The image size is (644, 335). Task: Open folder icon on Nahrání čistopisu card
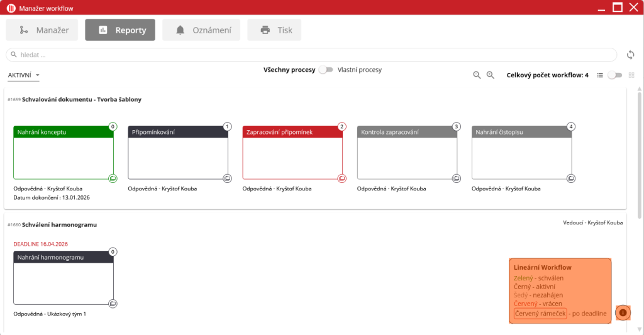tap(571, 178)
